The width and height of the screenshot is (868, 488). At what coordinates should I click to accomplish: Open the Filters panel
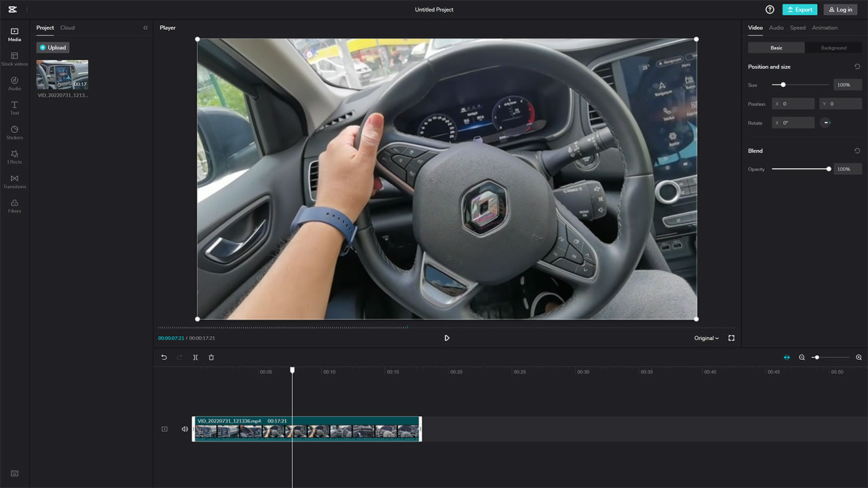point(14,205)
